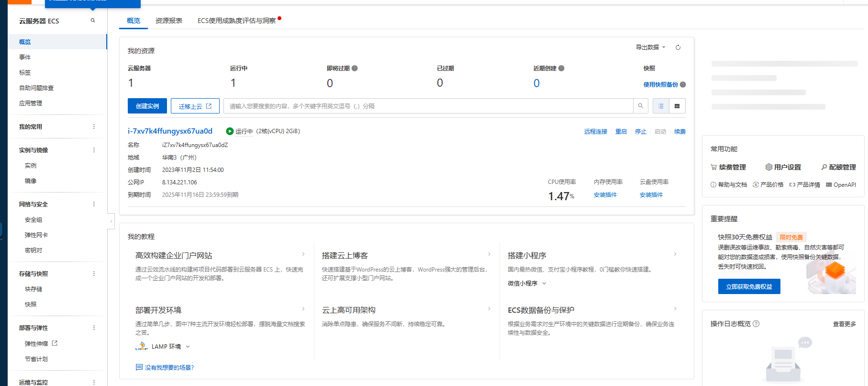Open 用户设置 shortcut with gear icon
Viewport: 868px width, 386px height.
783,167
